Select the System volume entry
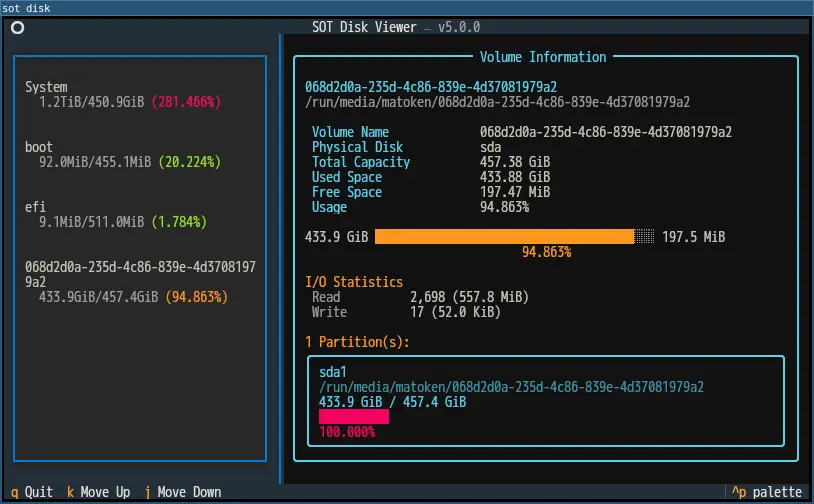This screenshot has width=814, height=504. 140,94
